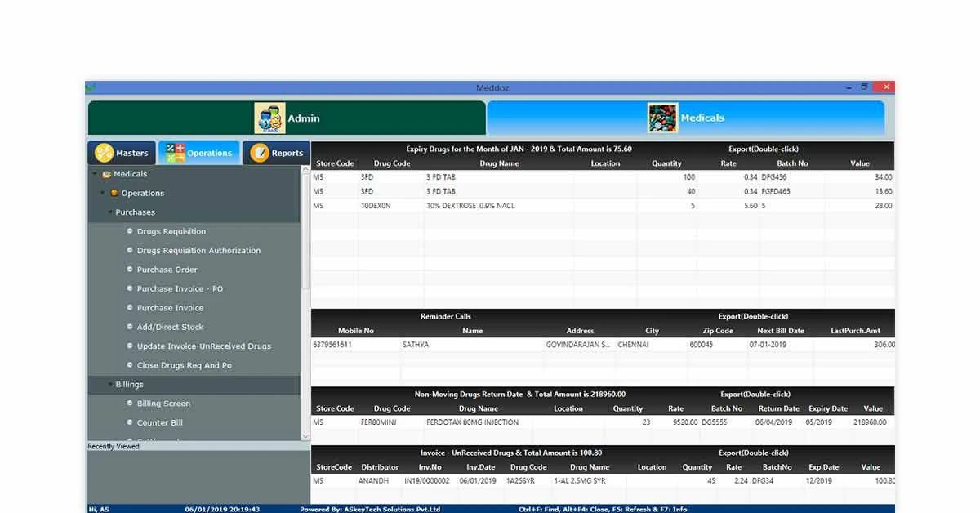Click the green app icon in the title bar
The image size is (980, 513).
click(91, 87)
